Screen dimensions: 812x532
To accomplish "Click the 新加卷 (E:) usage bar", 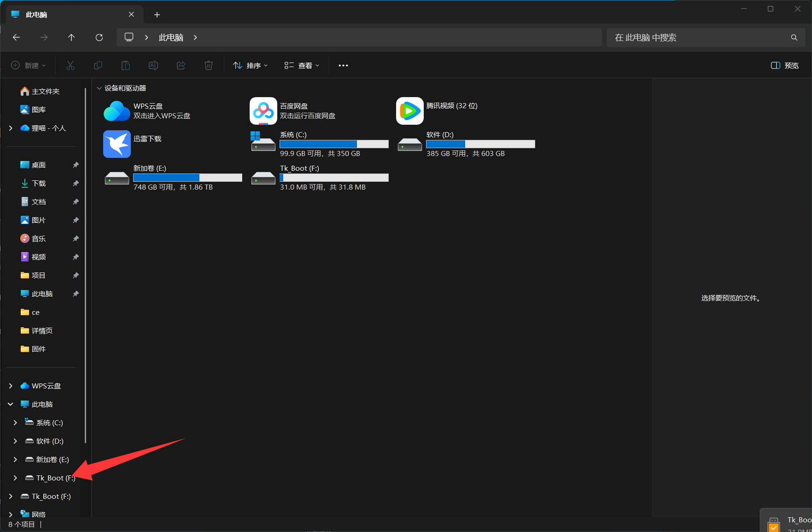I will (188, 178).
